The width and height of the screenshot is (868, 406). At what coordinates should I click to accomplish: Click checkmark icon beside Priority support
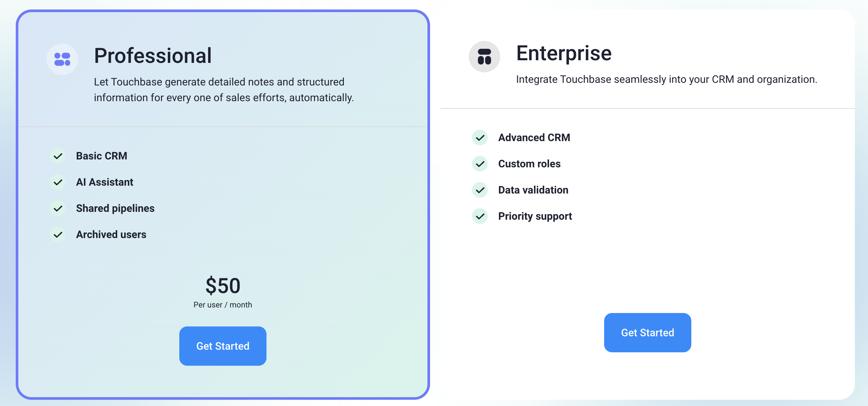tap(480, 216)
